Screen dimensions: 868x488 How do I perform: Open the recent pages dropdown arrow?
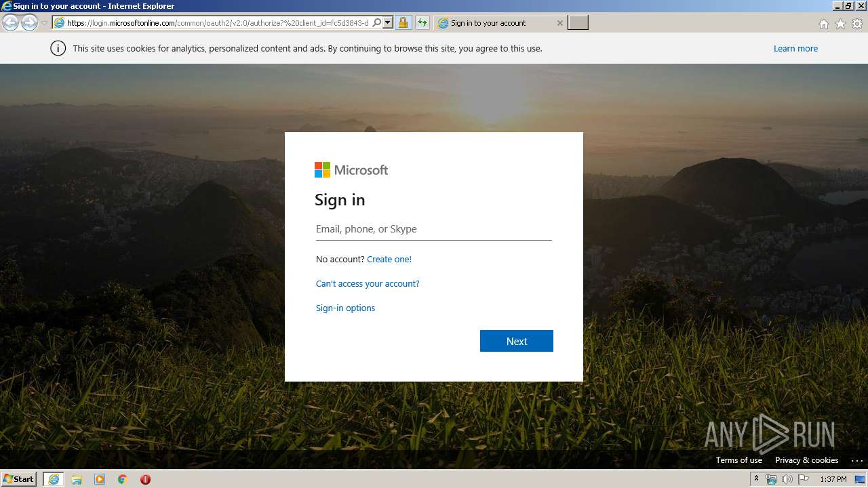point(44,23)
